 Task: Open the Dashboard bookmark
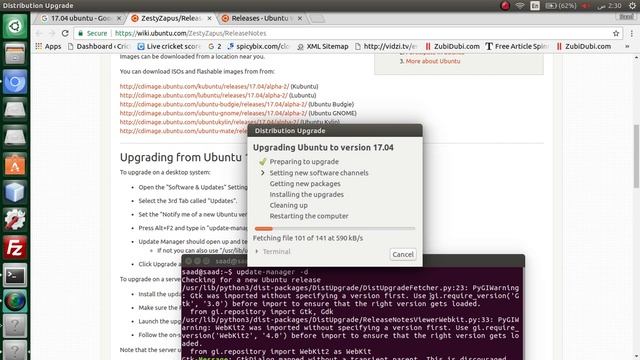(x=98, y=46)
